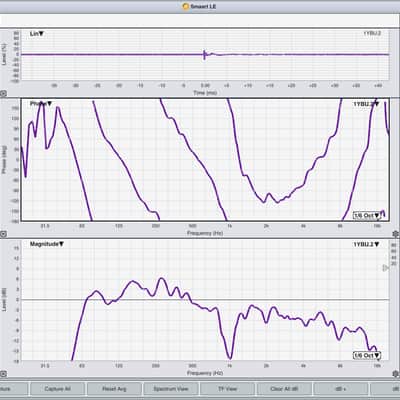Click the Capture All button

[57, 389]
